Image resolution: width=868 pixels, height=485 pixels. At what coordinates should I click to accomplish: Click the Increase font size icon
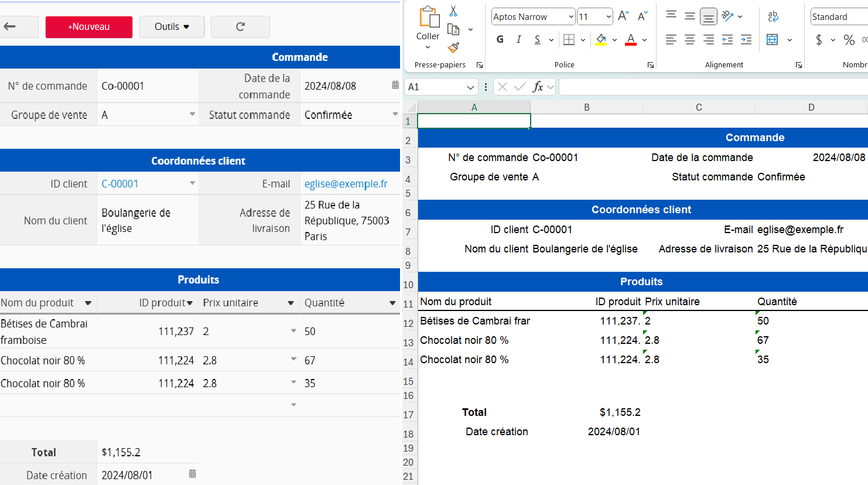(623, 16)
